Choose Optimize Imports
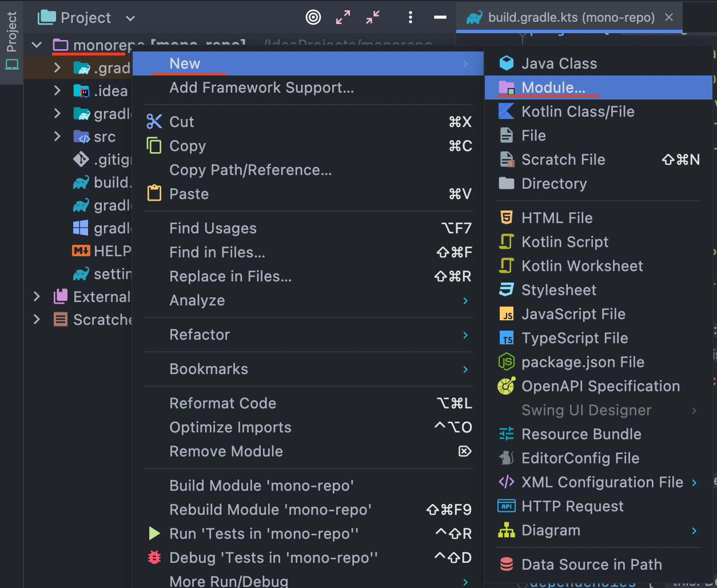Screen dimensions: 717x588 click(308, 427)
